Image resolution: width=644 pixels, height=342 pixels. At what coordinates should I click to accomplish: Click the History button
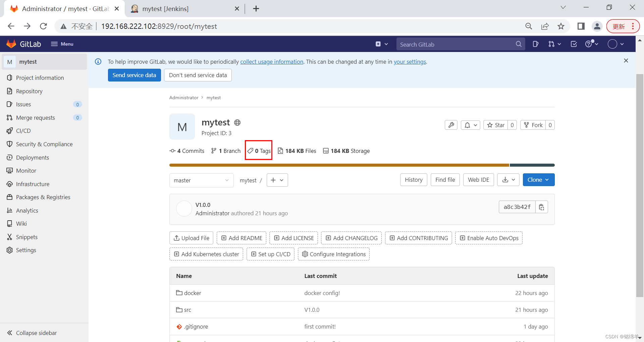[x=414, y=180]
